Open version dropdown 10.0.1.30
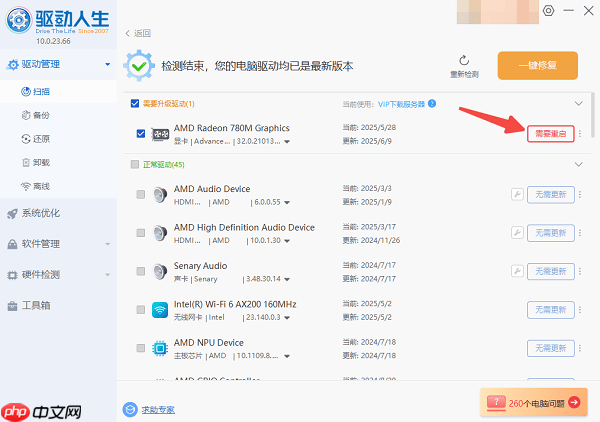The image size is (600, 422). coord(287,241)
